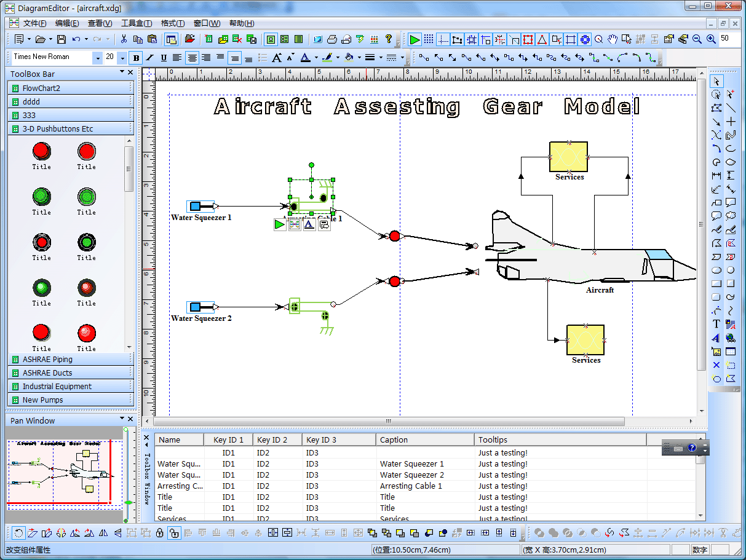The height and width of the screenshot is (560, 746).
Task: Select the Text tool in right palette
Action: point(716,324)
